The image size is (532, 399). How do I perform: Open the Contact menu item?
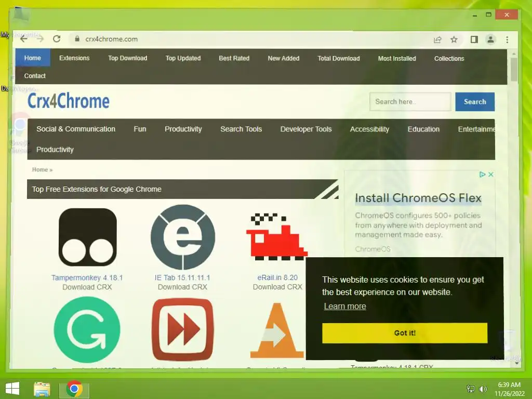click(35, 76)
